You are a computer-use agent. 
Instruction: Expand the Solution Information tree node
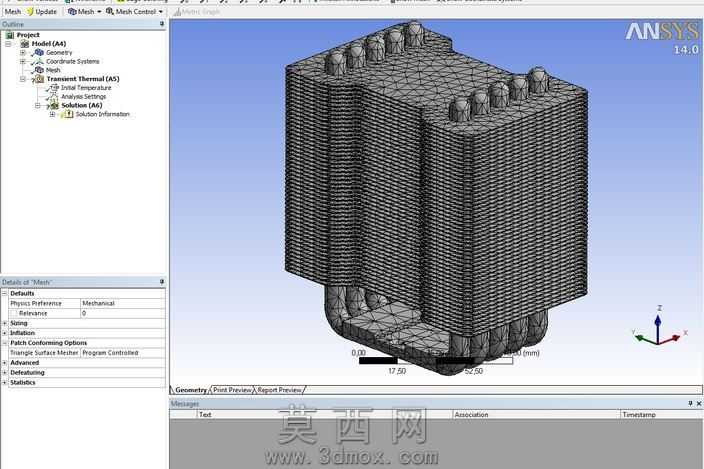52,114
